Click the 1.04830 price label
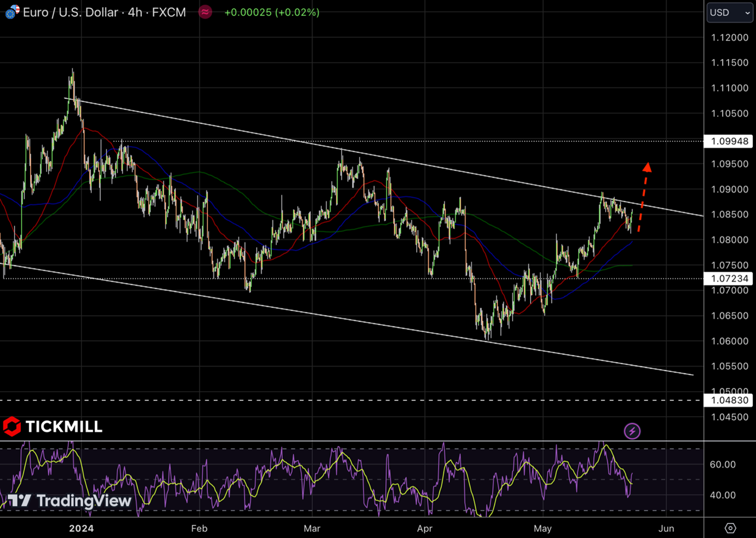Image resolution: width=756 pixels, height=538 pixels. (x=729, y=400)
